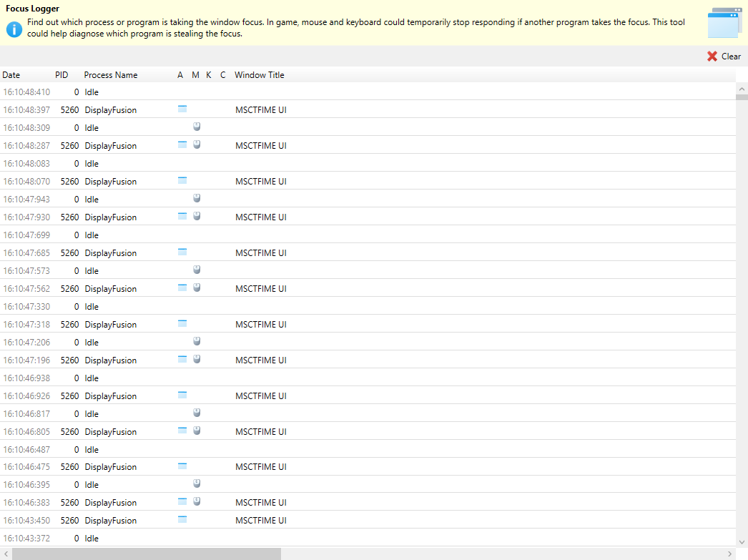Click the window icon in the 16:10:46:475 row

(x=182, y=466)
